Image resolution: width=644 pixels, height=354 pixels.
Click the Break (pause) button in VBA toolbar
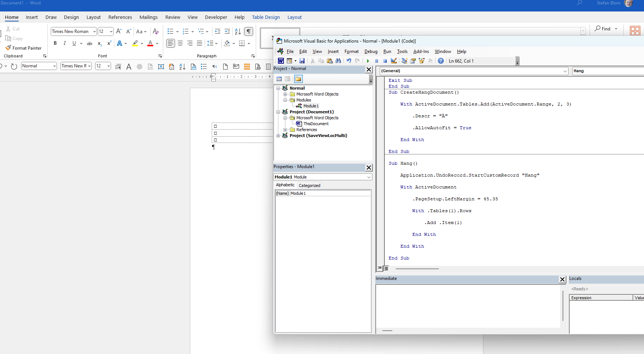(x=376, y=61)
